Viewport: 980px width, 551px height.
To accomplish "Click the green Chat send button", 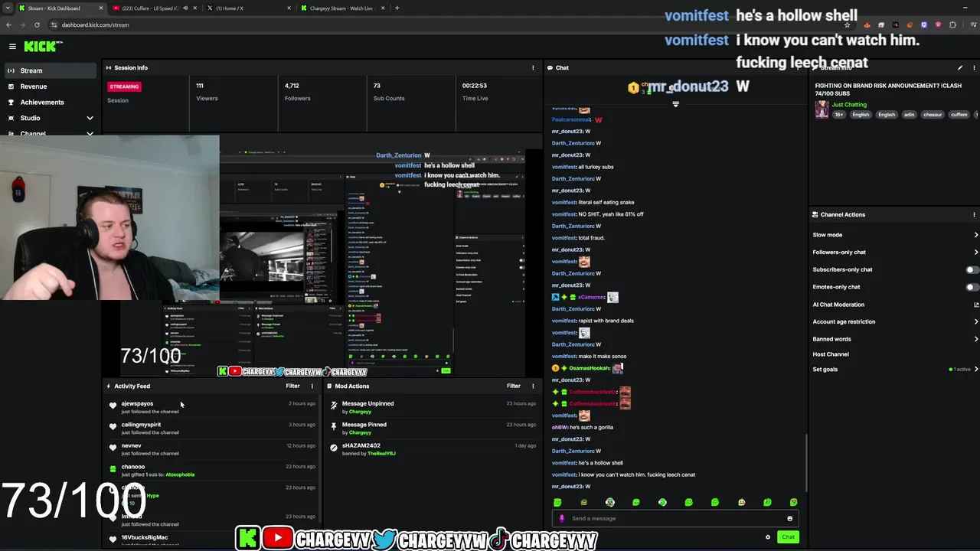I will pos(788,537).
